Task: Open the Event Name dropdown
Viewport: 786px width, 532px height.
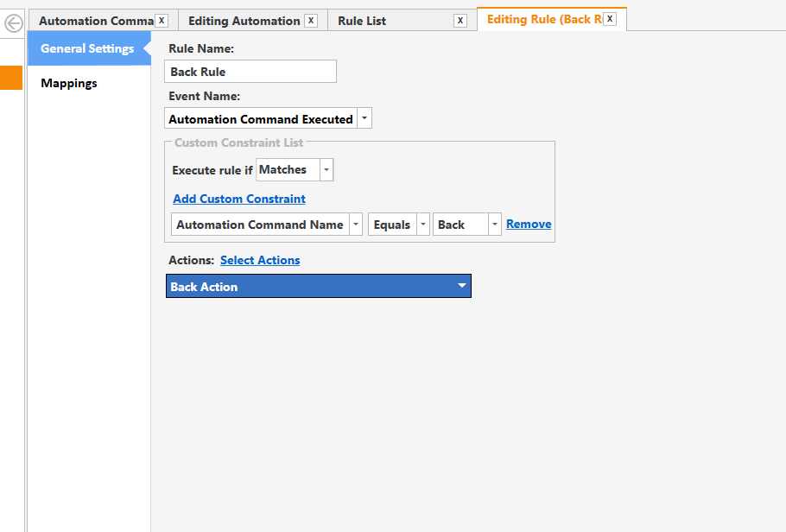Action: (x=364, y=117)
